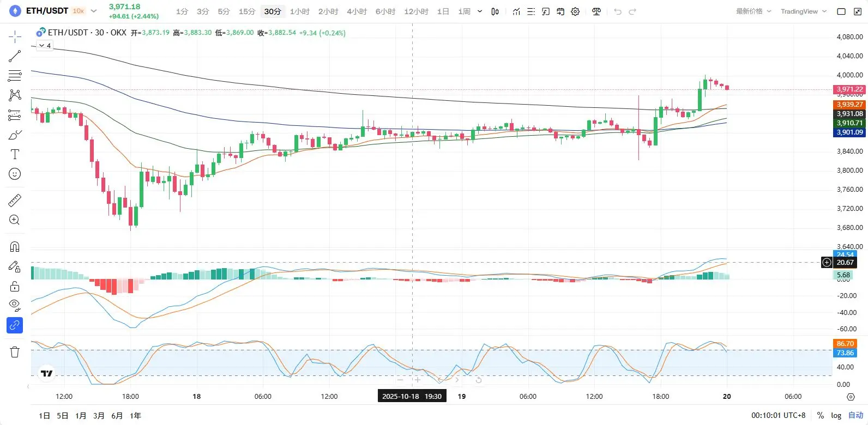Open the indicators menu
The height and width of the screenshot is (425, 868).
[x=516, y=11]
